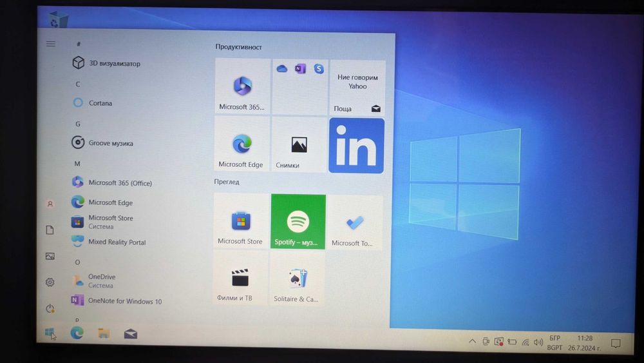Open Pictures from Start sidebar
The height and width of the screenshot is (363, 644).
coord(50,256)
